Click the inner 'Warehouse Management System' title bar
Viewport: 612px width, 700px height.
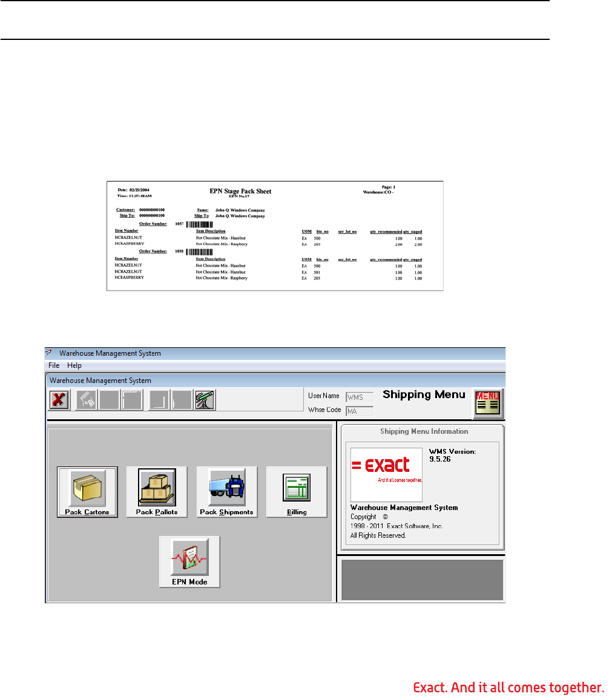pos(276,381)
